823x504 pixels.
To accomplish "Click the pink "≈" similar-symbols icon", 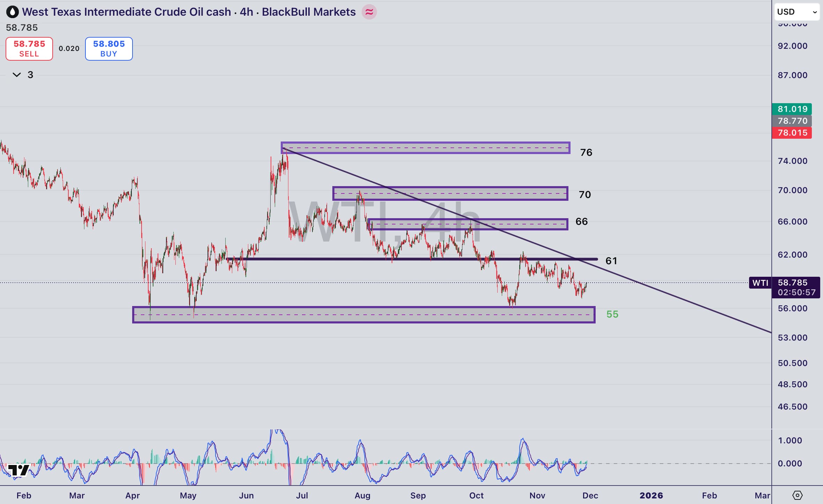I will 370,12.
